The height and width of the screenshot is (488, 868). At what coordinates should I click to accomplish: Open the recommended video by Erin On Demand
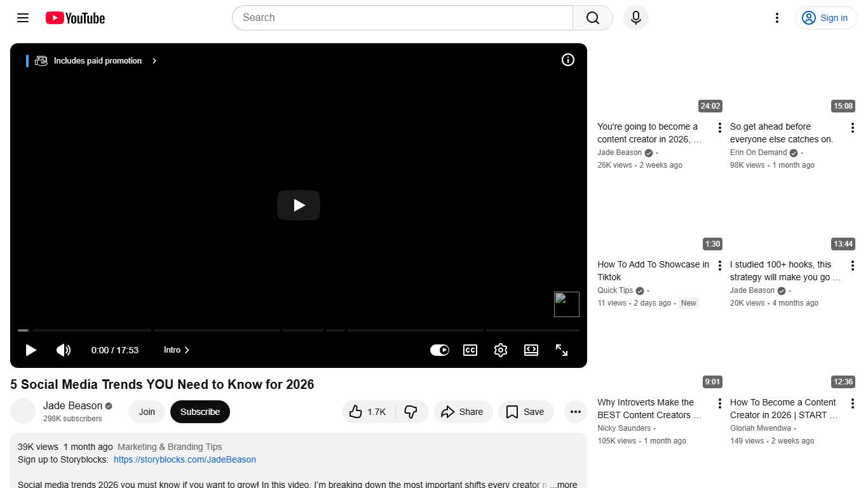[781, 133]
